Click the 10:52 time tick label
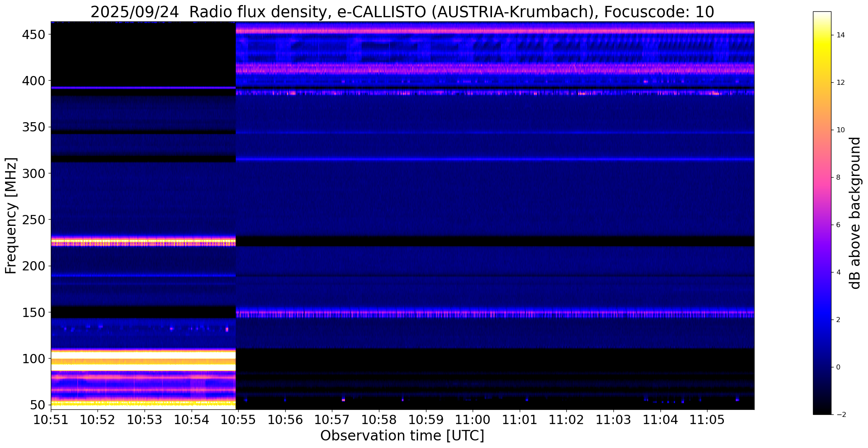868x448 pixels. click(x=98, y=420)
